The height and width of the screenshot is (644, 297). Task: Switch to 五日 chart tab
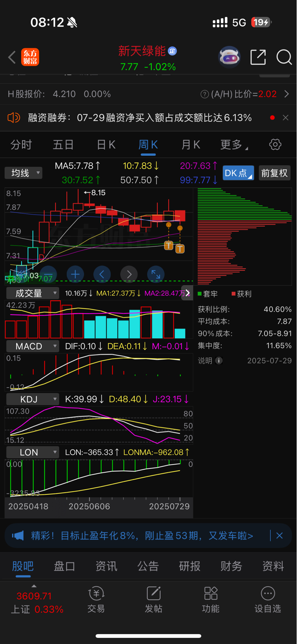(63, 145)
